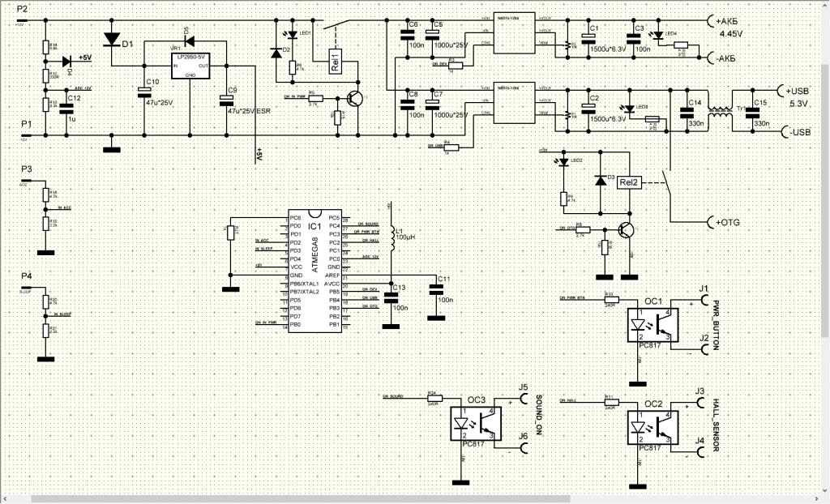This screenshot has height=504, width=830.
Task: Select diode D1 symbol
Action: pos(112,39)
